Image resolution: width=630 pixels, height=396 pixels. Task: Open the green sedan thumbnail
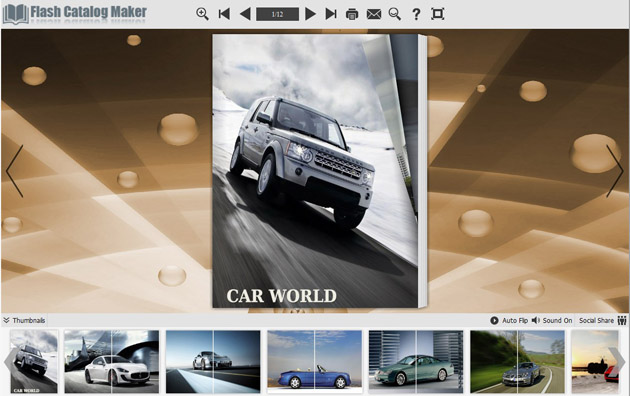coord(416,361)
